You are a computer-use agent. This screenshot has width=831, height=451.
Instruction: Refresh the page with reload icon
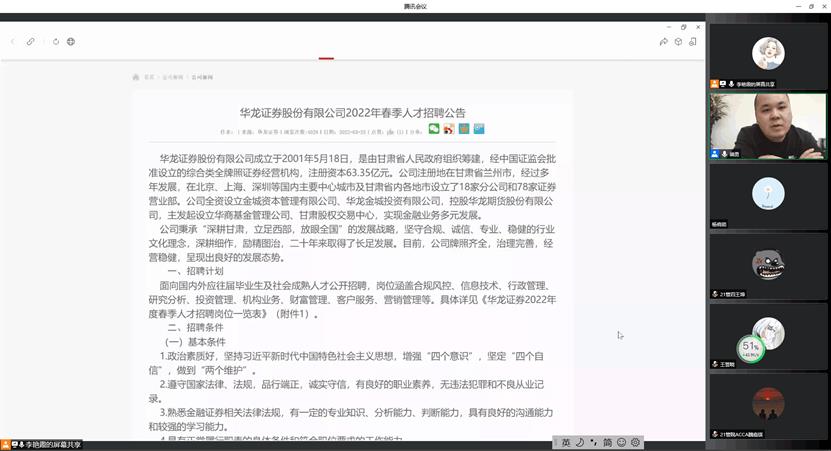[x=56, y=42]
